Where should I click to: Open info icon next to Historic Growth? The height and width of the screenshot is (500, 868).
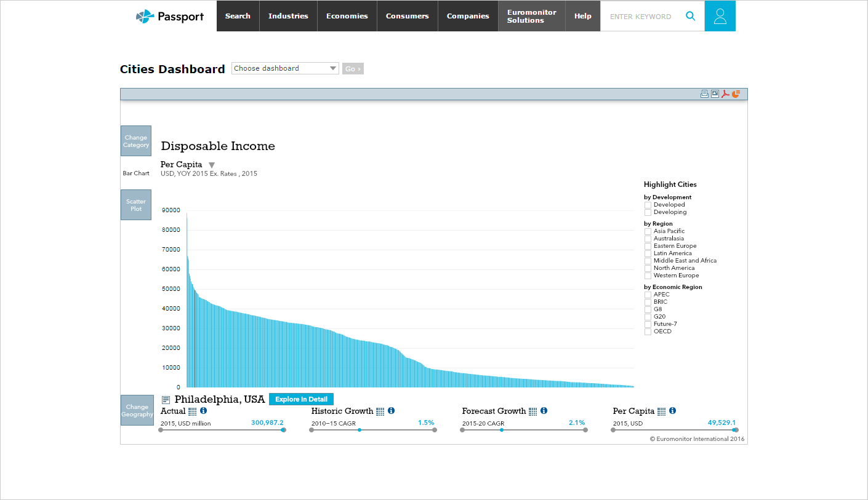(x=391, y=411)
